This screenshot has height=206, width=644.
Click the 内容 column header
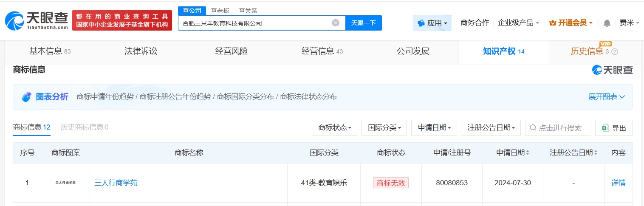(x=618, y=153)
